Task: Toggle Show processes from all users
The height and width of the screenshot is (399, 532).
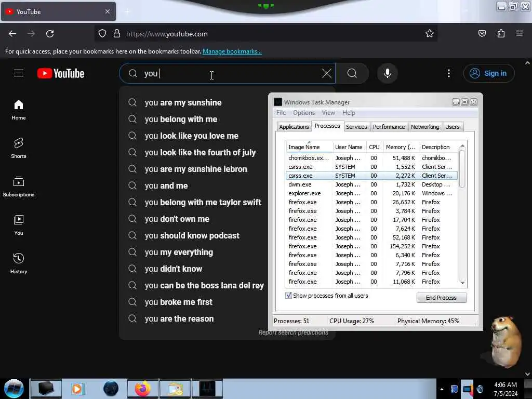Action: [289, 296]
